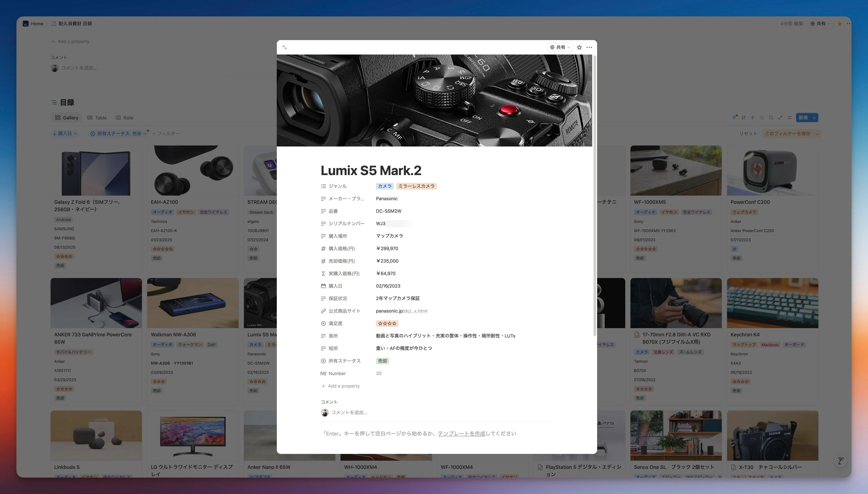Open the 共有 dropdown in the top bar
Image resolution: width=868 pixels, height=494 pixels.
tap(820, 23)
